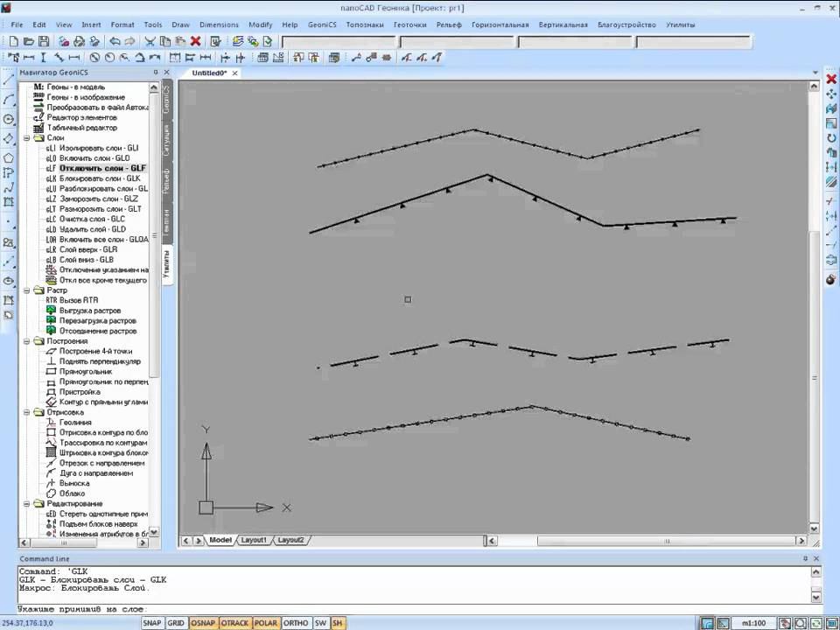Collapse the Редактирование folder in navigator
The width and height of the screenshot is (840, 630).
(x=26, y=504)
